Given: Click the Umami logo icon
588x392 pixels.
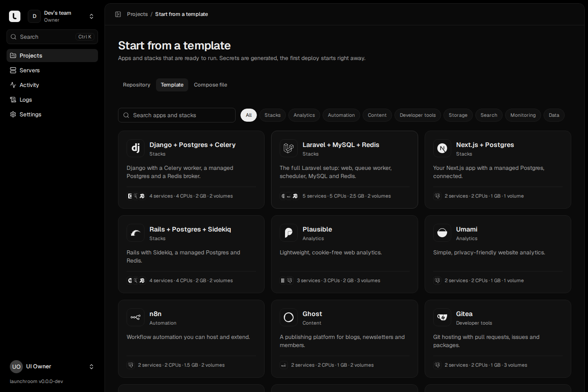Looking at the screenshot, I should pos(442,233).
